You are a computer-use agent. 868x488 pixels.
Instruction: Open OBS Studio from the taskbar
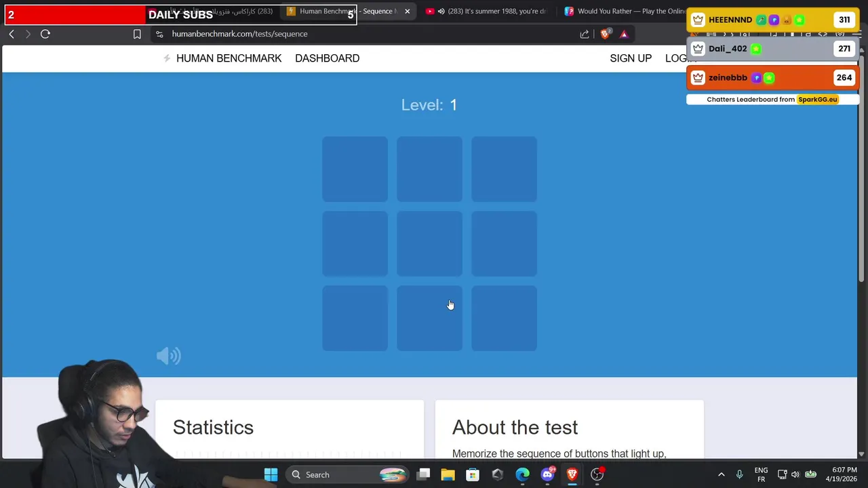click(x=597, y=474)
